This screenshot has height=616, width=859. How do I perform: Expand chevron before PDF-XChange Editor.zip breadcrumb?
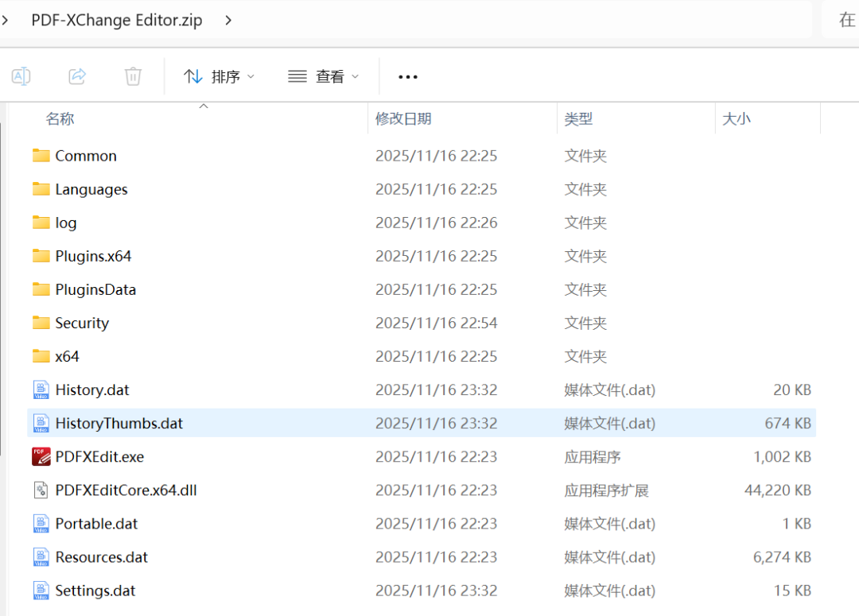click(x=5, y=20)
